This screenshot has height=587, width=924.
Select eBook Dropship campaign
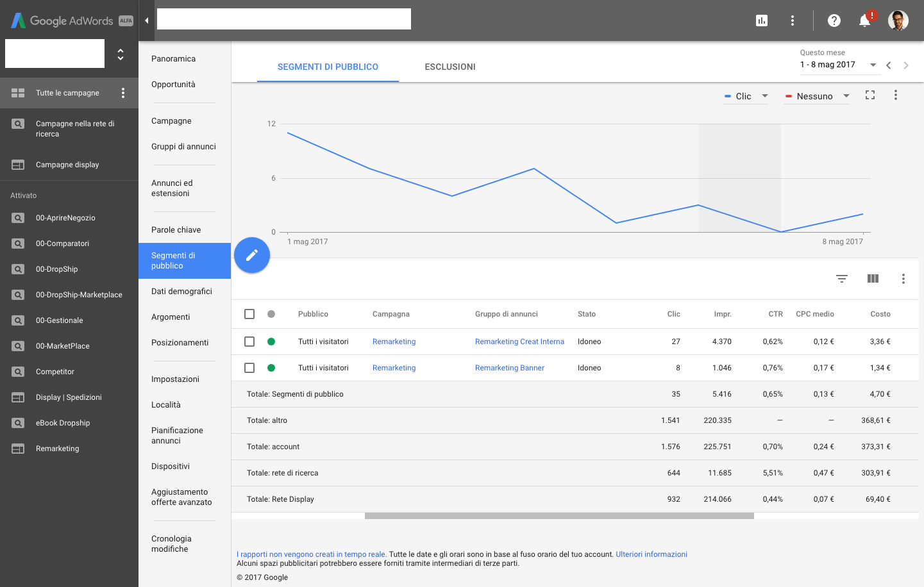click(63, 423)
